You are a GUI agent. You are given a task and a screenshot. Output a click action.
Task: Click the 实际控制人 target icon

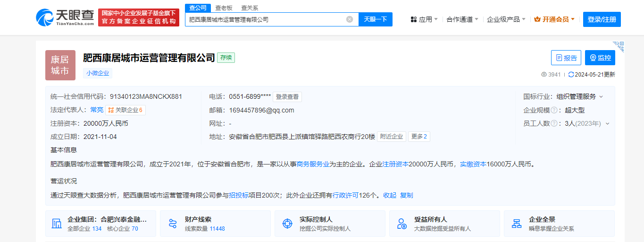pos(287,224)
